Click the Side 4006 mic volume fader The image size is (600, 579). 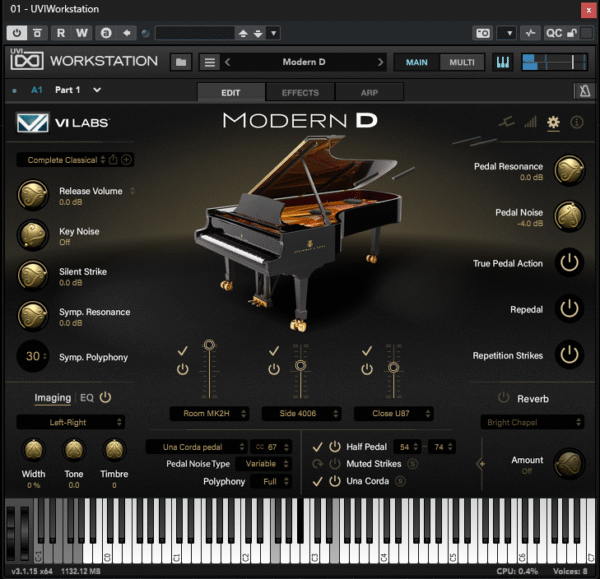tap(300, 367)
